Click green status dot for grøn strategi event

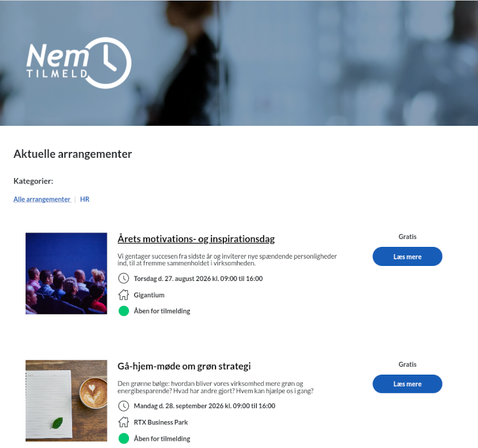tap(124, 439)
